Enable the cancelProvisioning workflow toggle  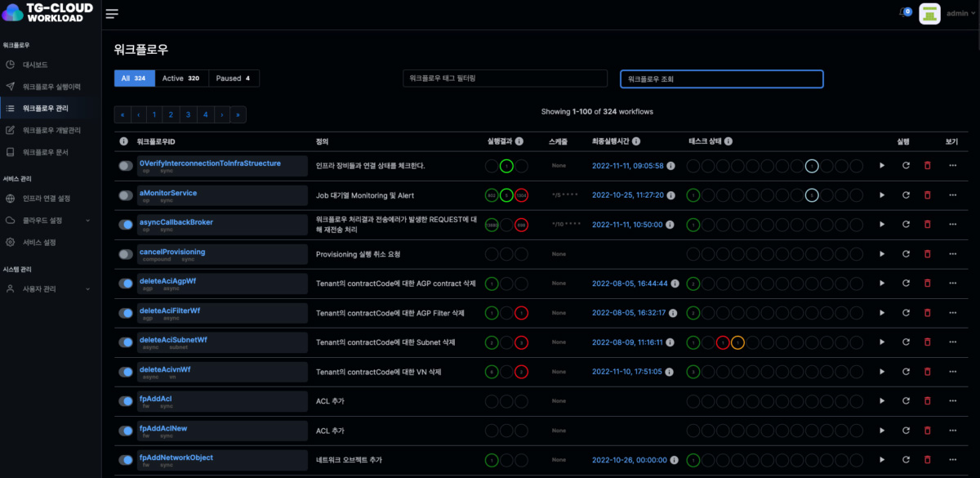(x=126, y=254)
